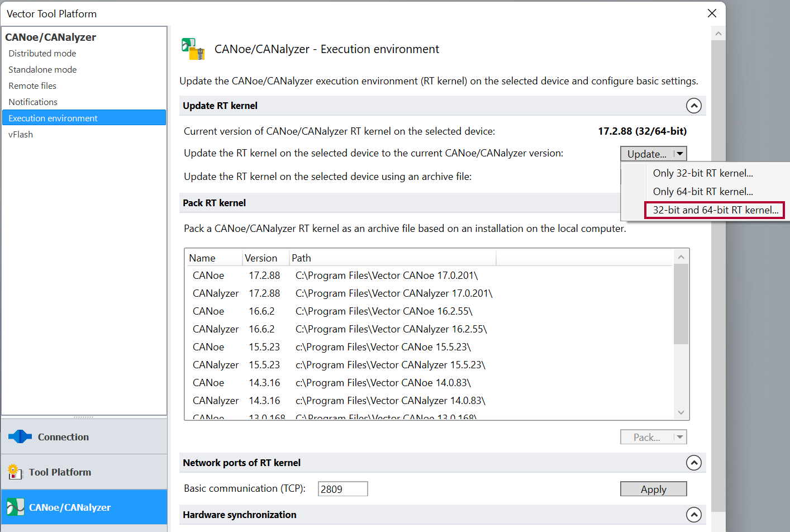This screenshot has height=532, width=790.
Task: Click the main page scroll-up arrow
Action: (718, 34)
